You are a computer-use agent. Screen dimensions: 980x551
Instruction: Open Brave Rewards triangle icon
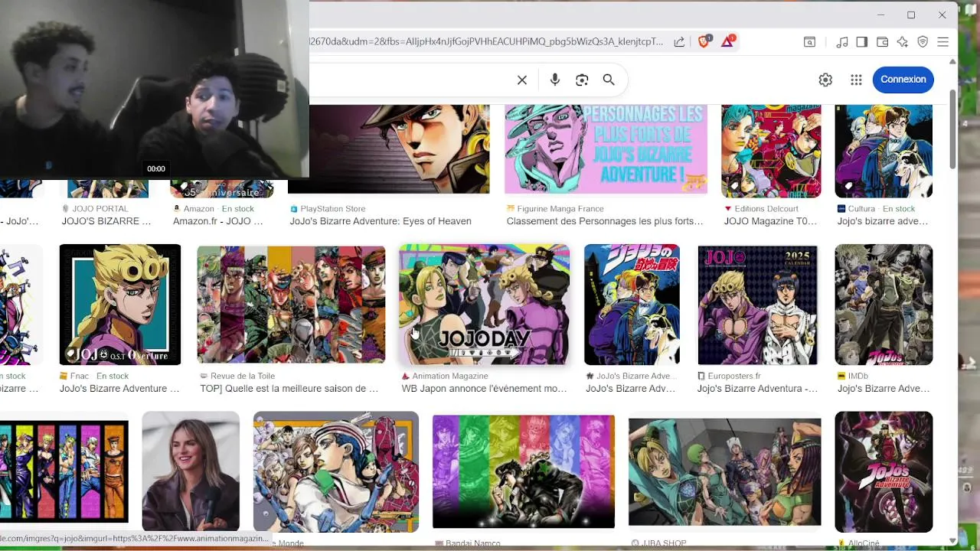click(x=727, y=41)
